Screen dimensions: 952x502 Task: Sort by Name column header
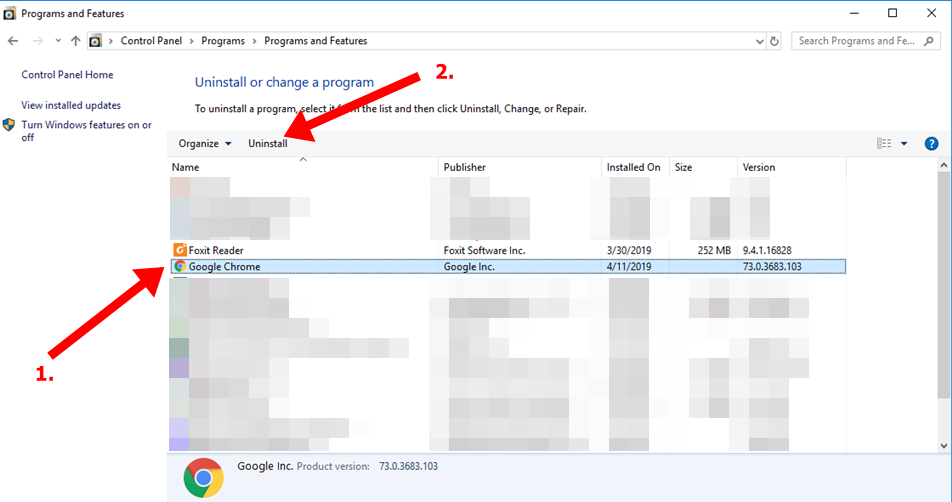pyautogui.click(x=302, y=167)
